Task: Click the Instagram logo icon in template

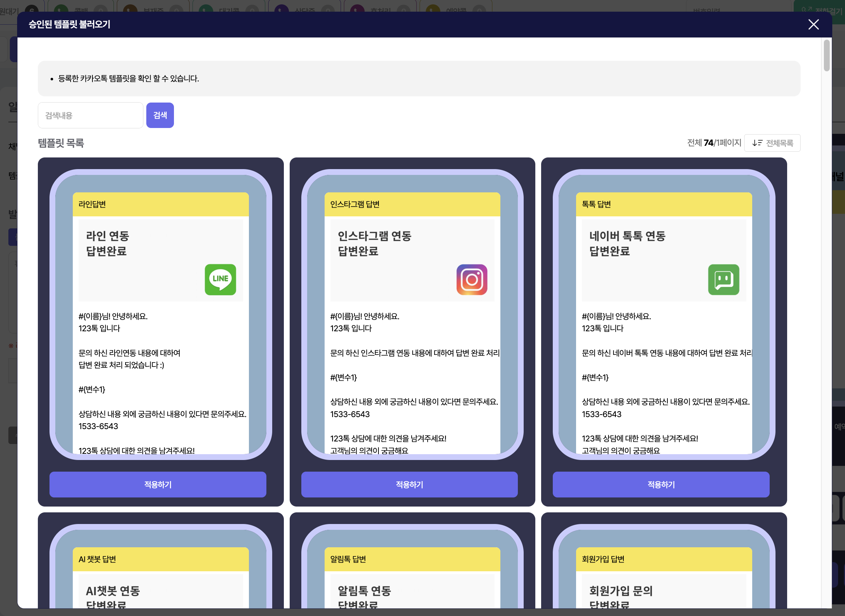Action: 472,280
